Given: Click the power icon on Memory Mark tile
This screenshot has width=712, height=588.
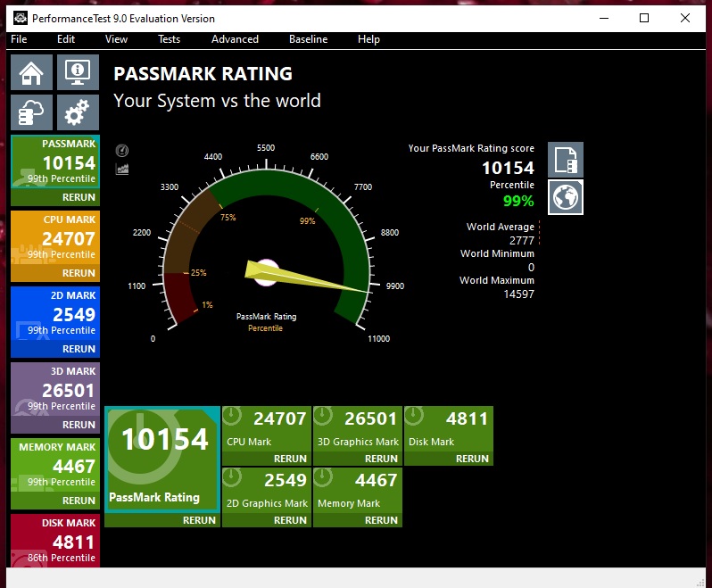Looking at the screenshot, I should pyautogui.click(x=323, y=477).
